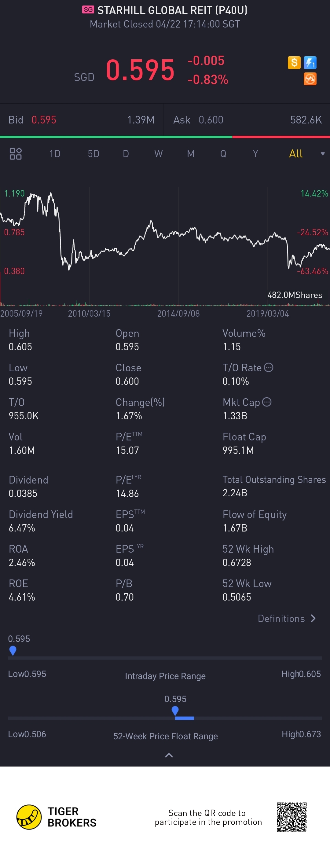Tap the pink SG market badge
The height and width of the screenshot is (868, 330).
click(x=88, y=10)
